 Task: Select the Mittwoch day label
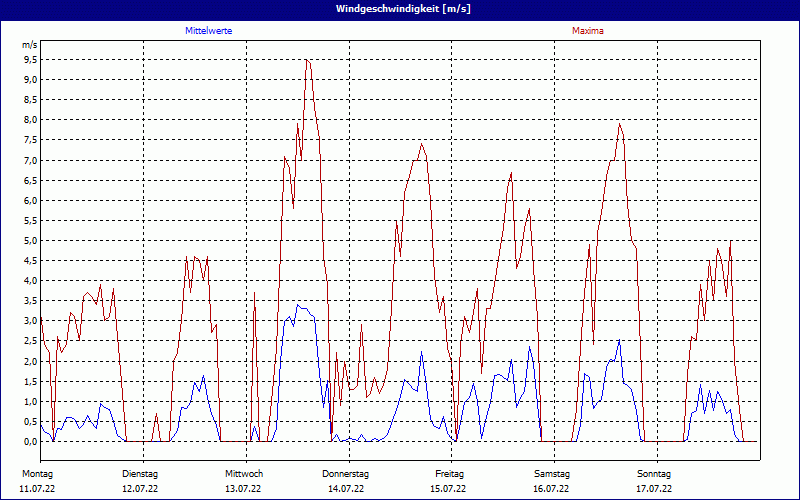click(244, 473)
